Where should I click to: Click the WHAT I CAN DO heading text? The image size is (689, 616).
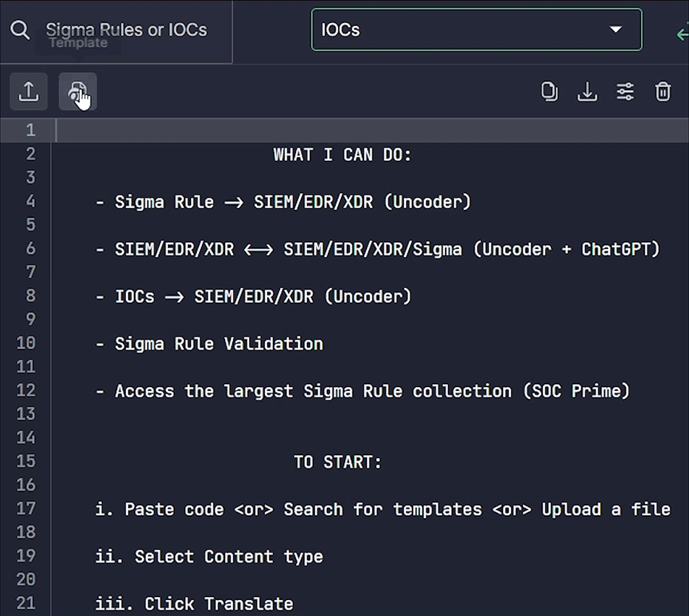342,154
